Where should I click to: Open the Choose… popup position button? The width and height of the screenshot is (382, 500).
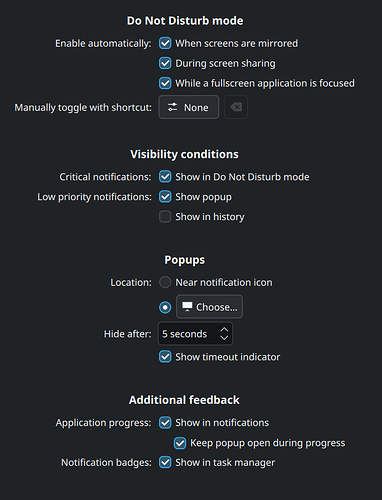[209, 307]
